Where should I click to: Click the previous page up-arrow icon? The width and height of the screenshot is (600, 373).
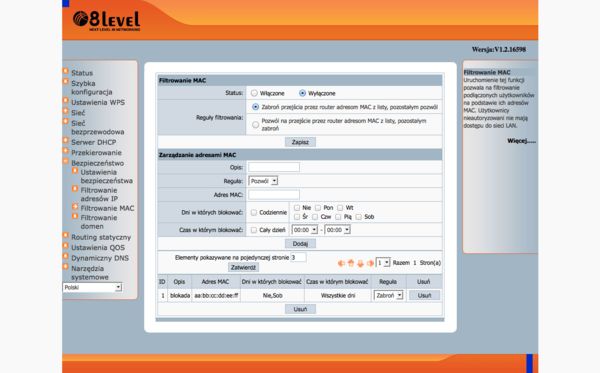351,263
